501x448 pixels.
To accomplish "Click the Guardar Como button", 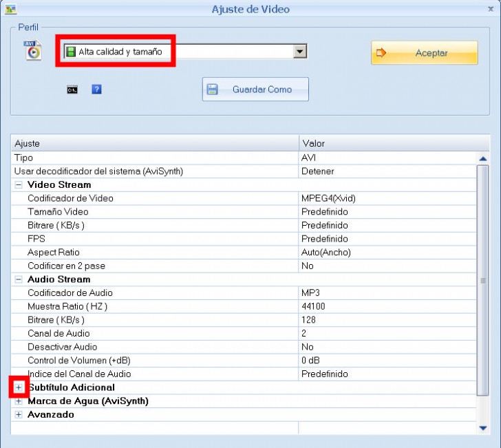I will pos(255,89).
